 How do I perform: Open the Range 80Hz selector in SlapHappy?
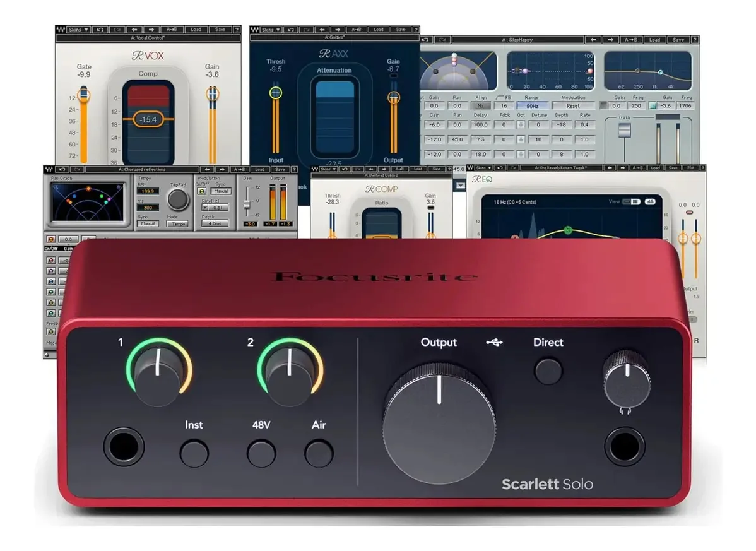point(532,105)
